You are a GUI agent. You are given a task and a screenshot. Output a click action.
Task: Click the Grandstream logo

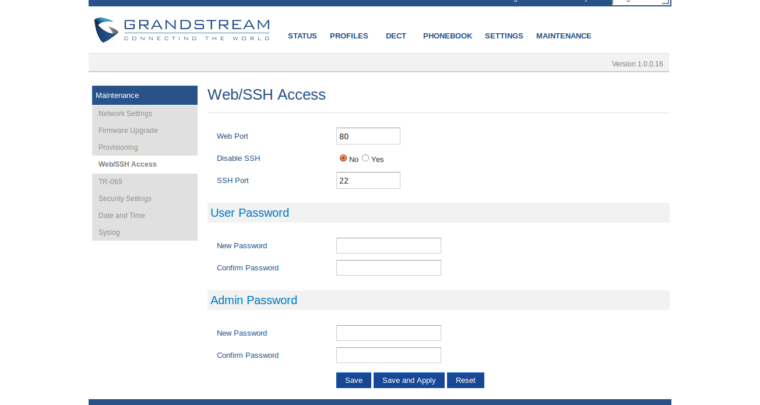pyautogui.click(x=181, y=29)
